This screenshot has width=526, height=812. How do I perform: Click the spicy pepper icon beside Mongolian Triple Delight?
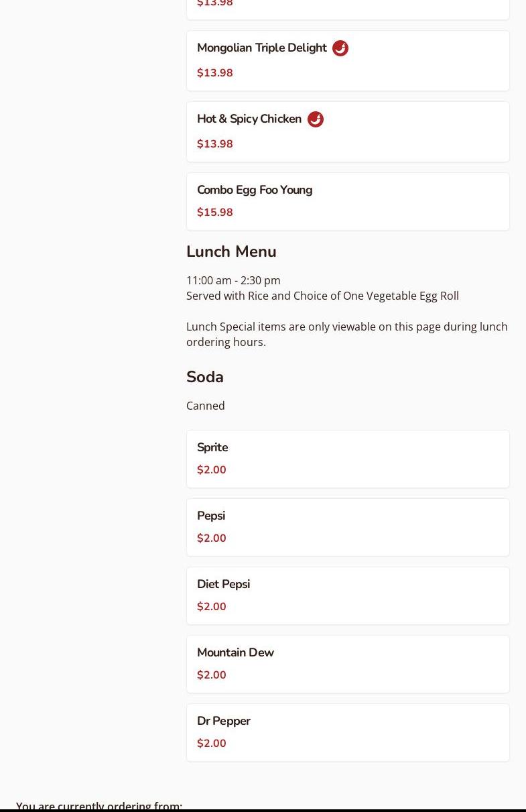point(340,48)
